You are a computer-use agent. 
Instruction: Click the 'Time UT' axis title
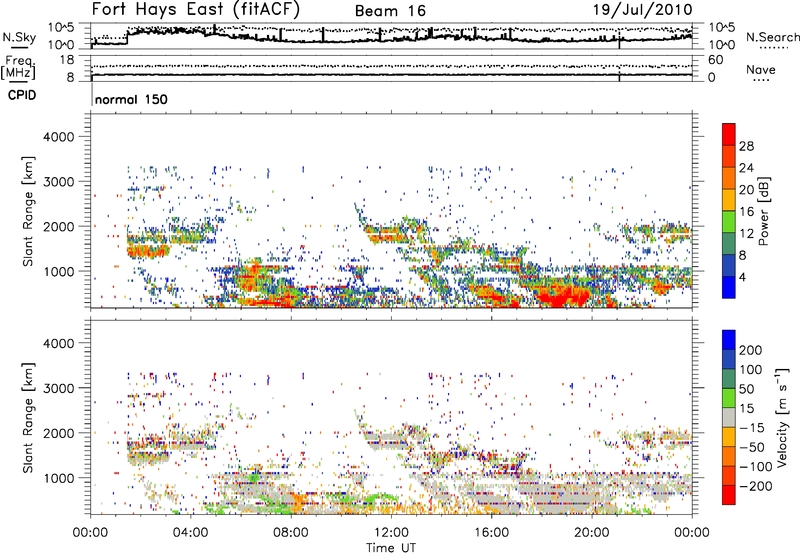click(x=391, y=547)
